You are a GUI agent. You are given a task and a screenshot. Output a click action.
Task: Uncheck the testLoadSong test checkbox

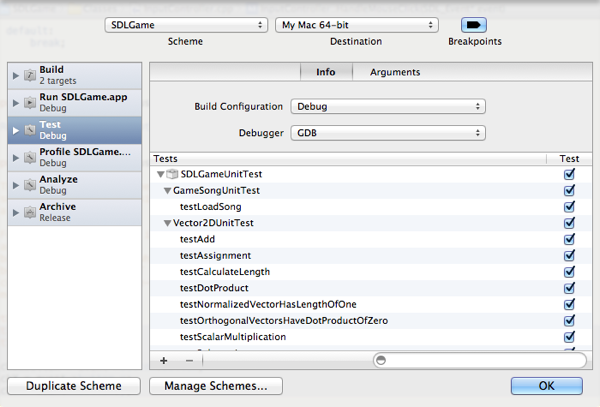click(569, 206)
